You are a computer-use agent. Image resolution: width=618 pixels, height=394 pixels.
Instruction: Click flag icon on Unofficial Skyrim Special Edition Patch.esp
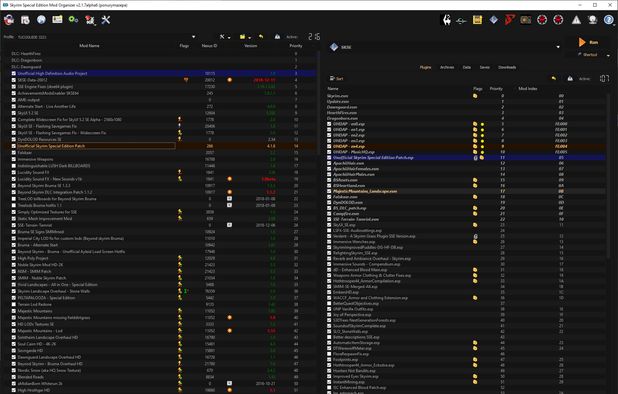coord(476,158)
